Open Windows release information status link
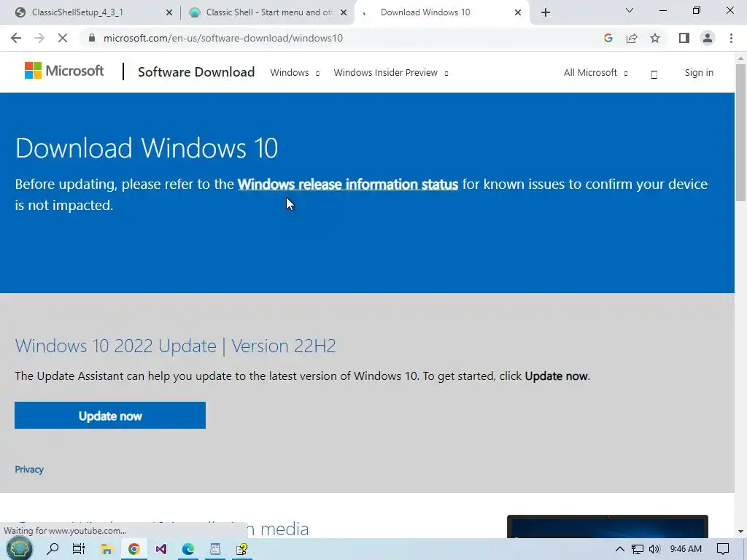 (x=348, y=184)
